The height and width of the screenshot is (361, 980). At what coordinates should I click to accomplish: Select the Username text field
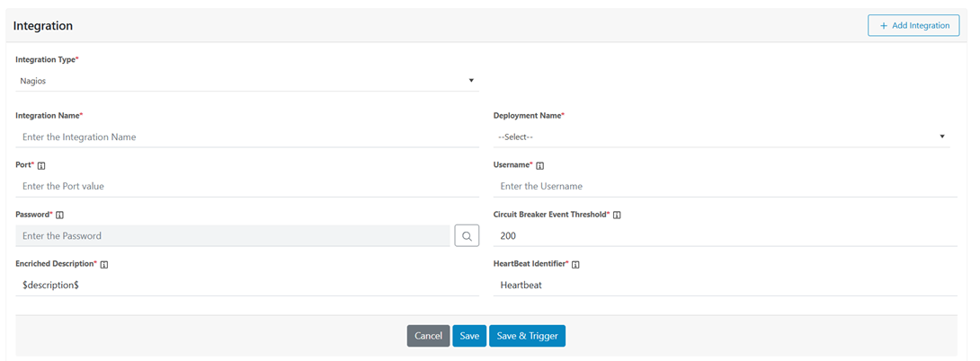coord(725,186)
